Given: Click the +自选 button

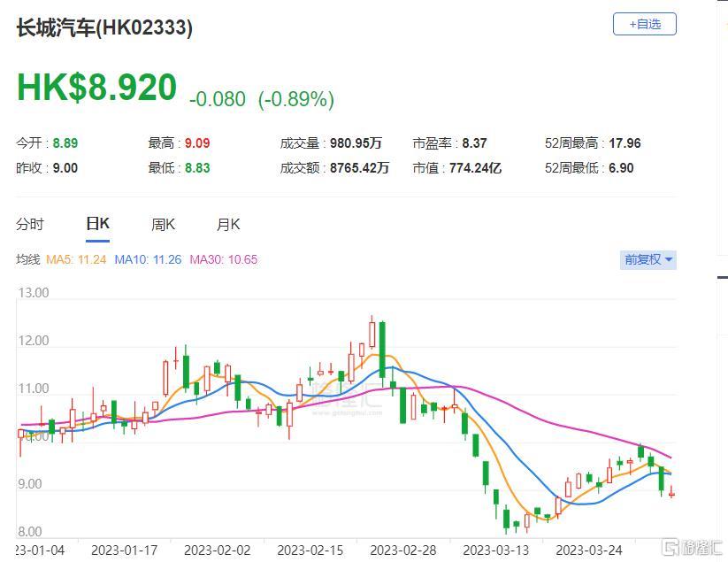Looking at the screenshot, I should [x=645, y=24].
